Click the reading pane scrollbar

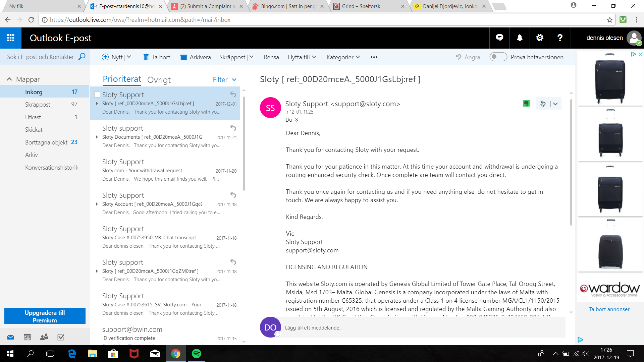[571, 162]
